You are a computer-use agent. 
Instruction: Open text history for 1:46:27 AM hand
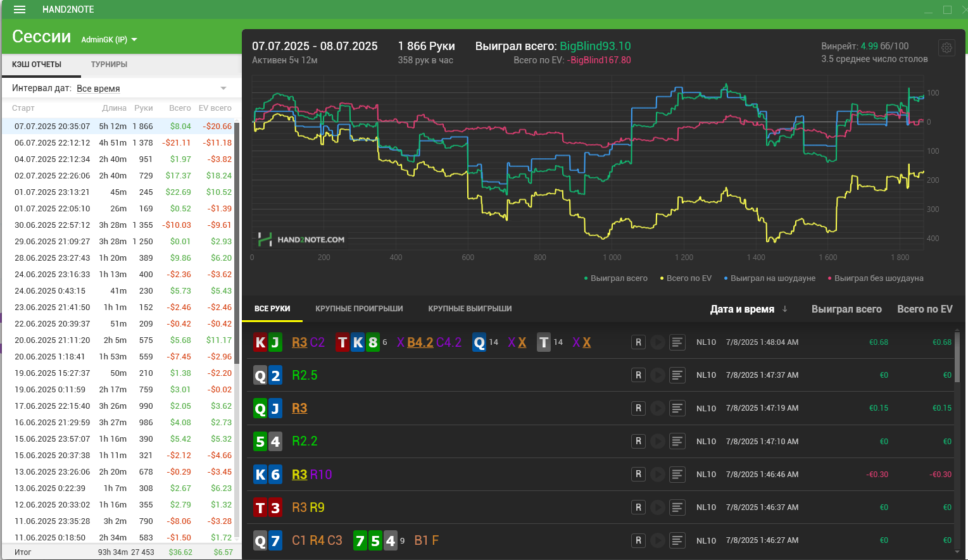click(677, 540)
